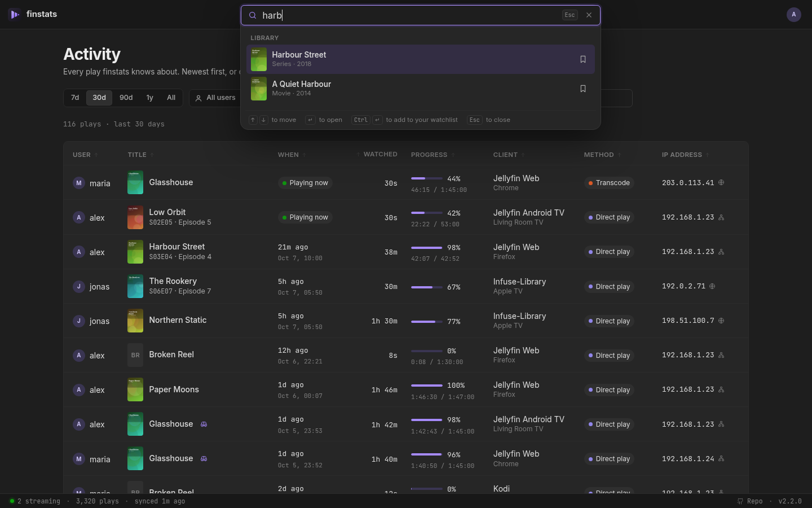This screenshot has width=812, height=508.
Task: Click group-watch icon on alex's Glasshouse row
Action: pos(204,424)
